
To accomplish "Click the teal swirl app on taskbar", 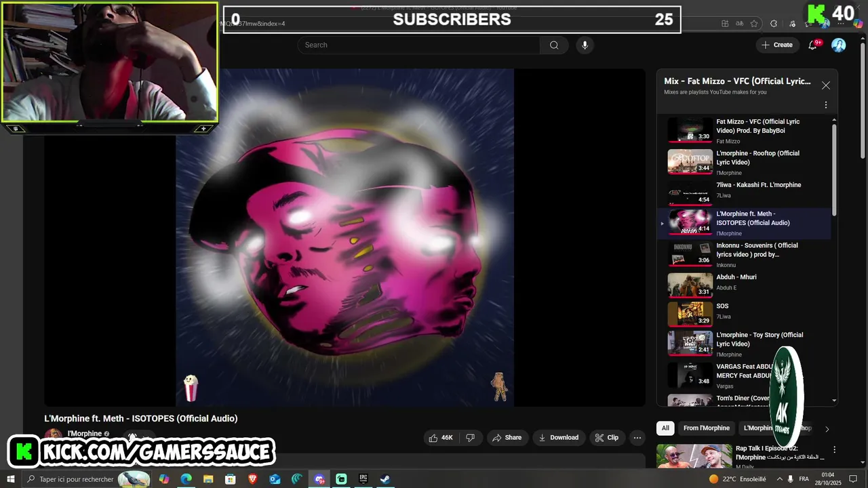I will [297, 479].
